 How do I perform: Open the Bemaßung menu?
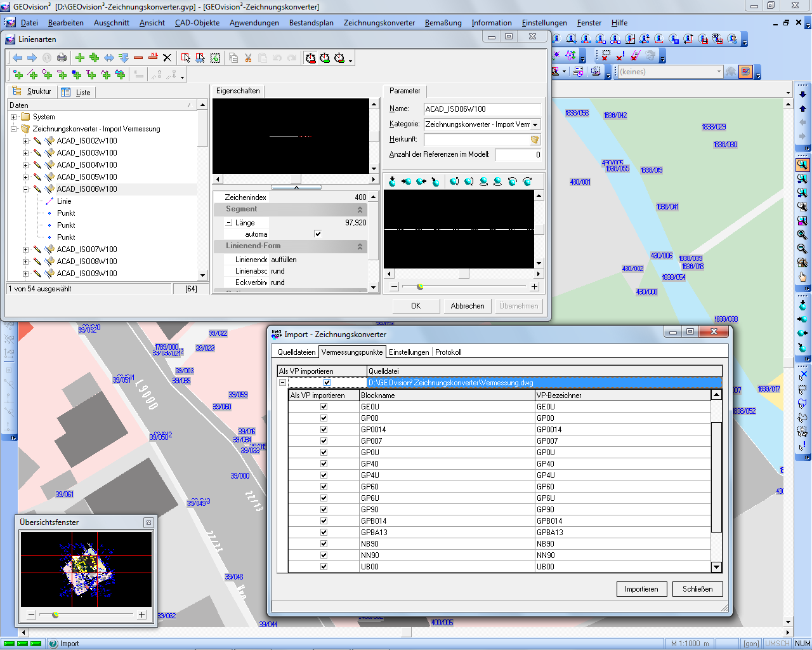(x=443, y=23)
